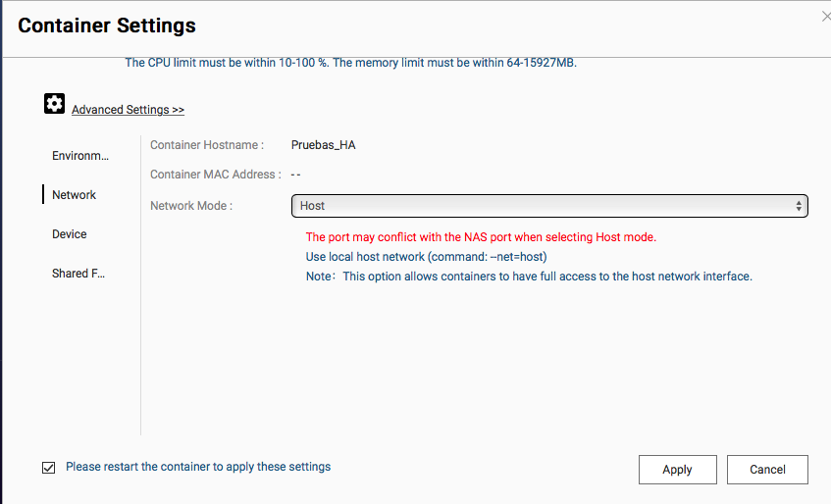The height and width of the screenshot is (504, 831).
Task: Close the Container Settings dialog
Action: coord(825,16)
